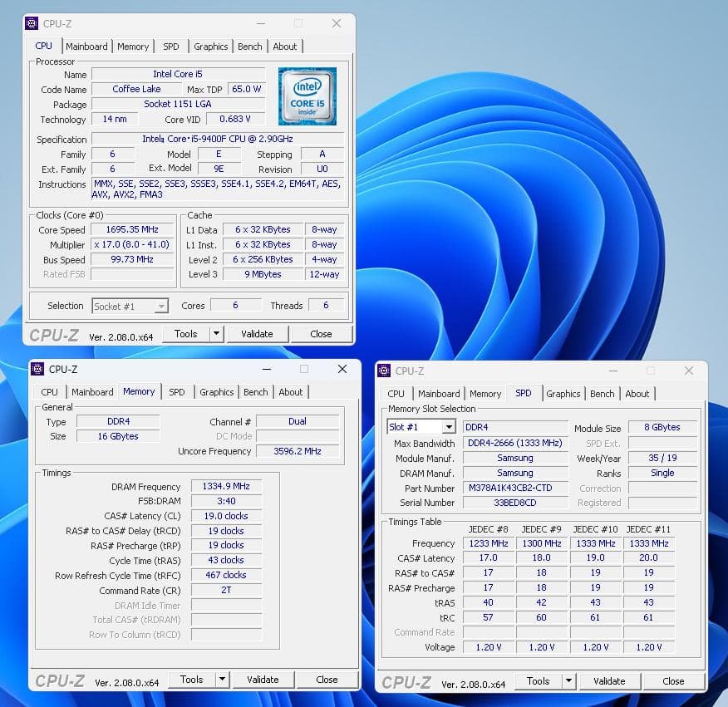
Task: Click the 14 nm Technology field
Action: coord(114,119)
